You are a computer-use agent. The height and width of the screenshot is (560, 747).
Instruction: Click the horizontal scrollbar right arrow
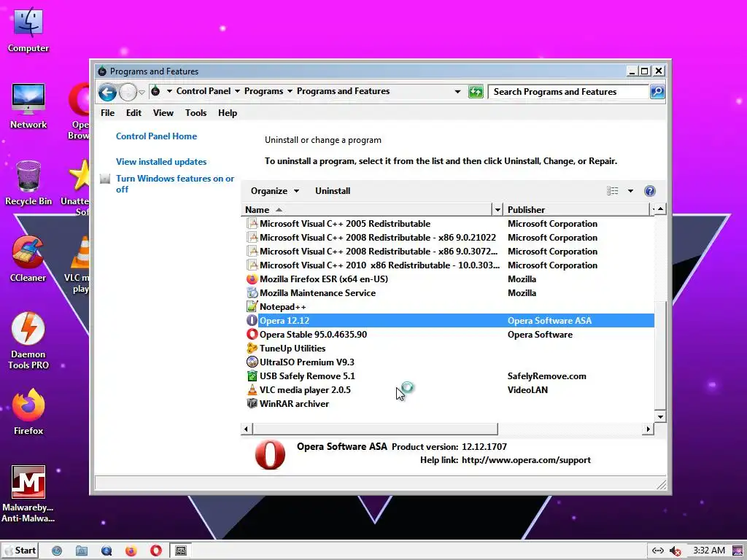pyautogui.click(x=648, y=429)
